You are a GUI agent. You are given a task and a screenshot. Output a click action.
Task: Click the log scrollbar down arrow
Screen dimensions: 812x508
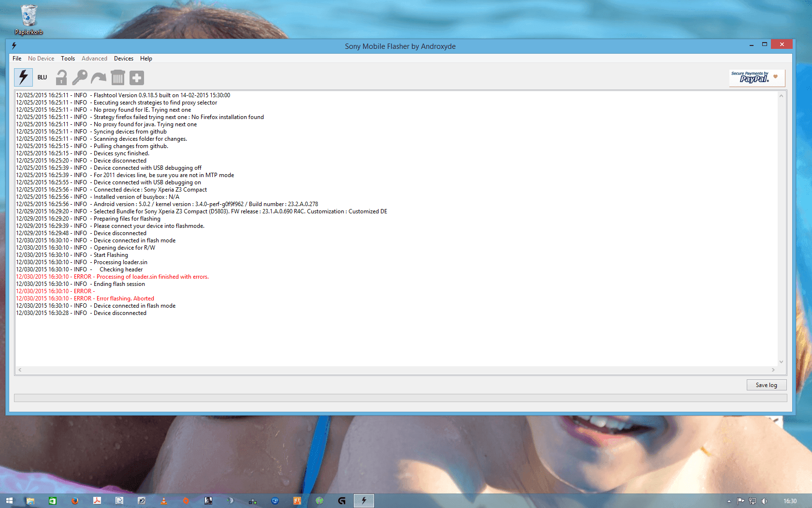click(781, 362)
